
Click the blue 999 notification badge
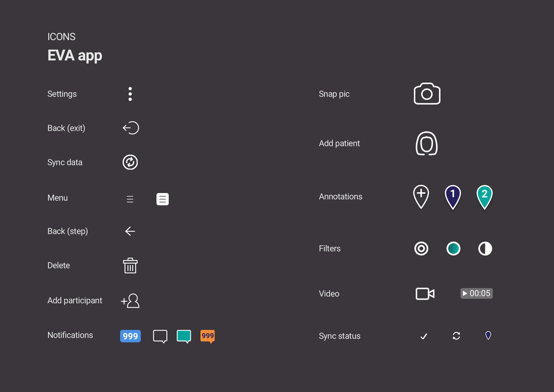point(130,336)
